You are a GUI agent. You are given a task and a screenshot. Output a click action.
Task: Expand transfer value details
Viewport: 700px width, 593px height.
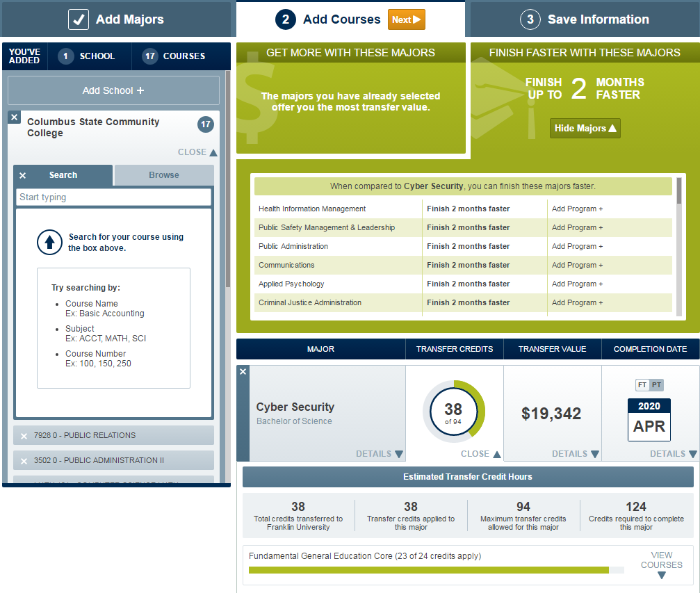(x=576, y=454)
